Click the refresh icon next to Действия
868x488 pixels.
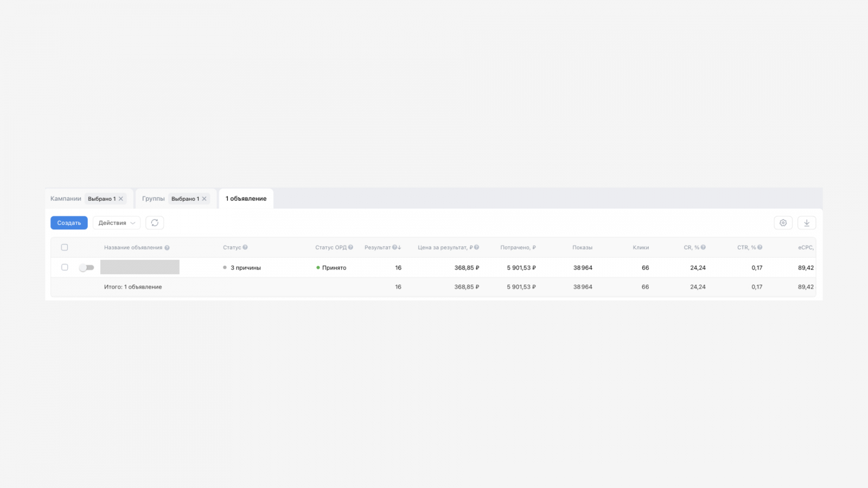[x=155, y=223]
